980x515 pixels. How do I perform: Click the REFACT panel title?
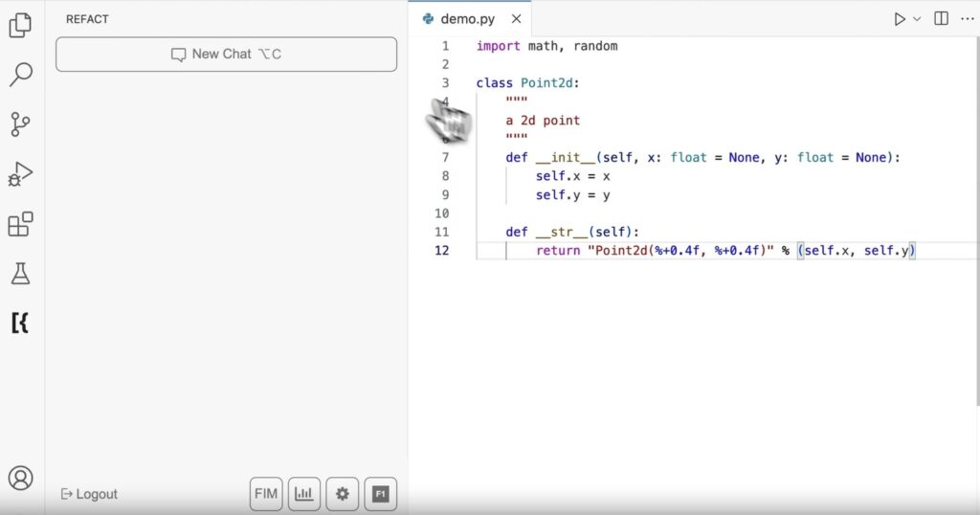coord(87,19)
